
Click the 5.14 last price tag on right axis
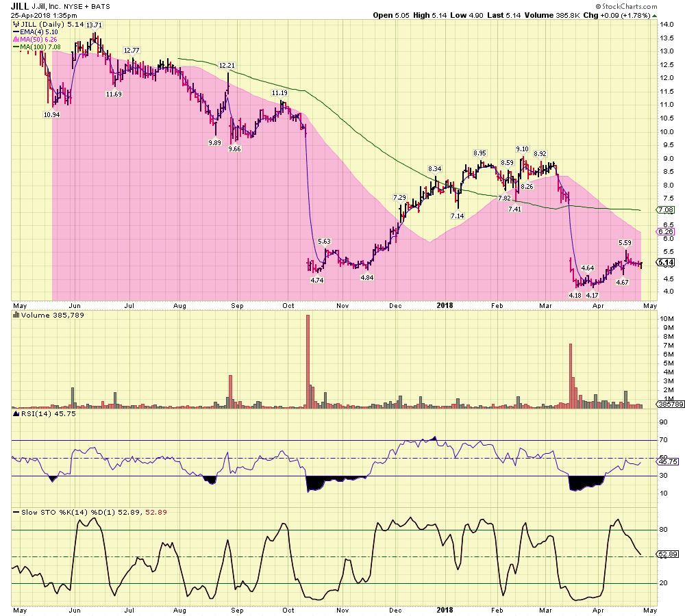665,262
